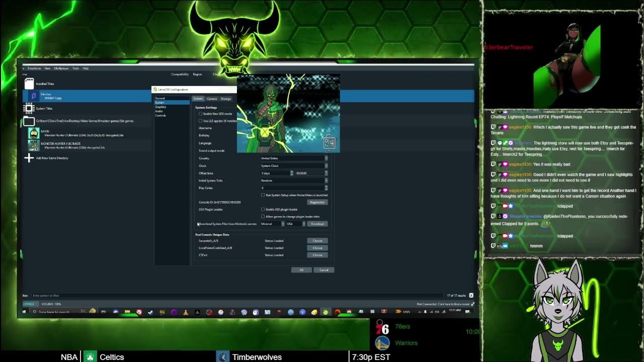
Task: Open the Emulation menu
Action: (34, 68)
